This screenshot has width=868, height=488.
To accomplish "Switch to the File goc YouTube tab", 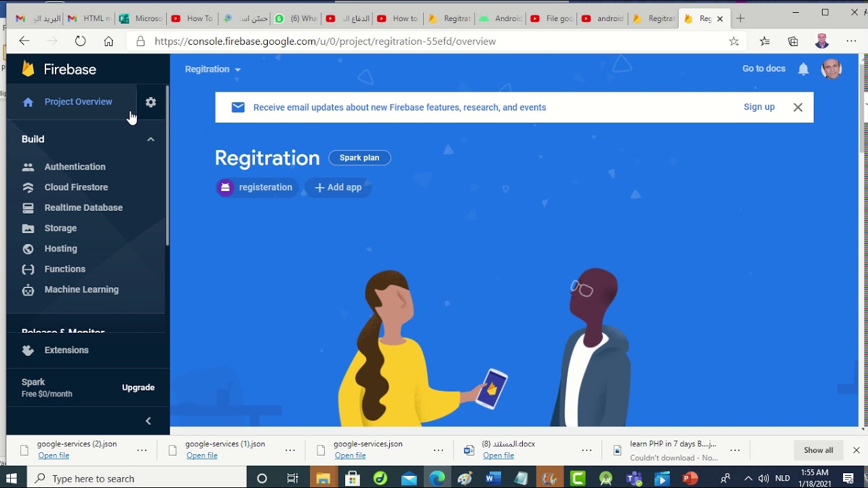I will 552,18.
